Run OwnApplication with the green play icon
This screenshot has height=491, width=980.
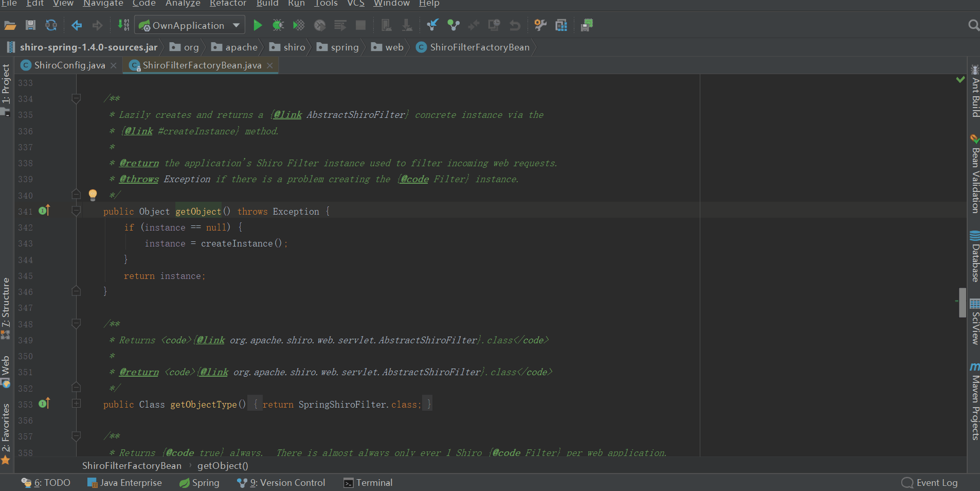[x=258, y=25]
